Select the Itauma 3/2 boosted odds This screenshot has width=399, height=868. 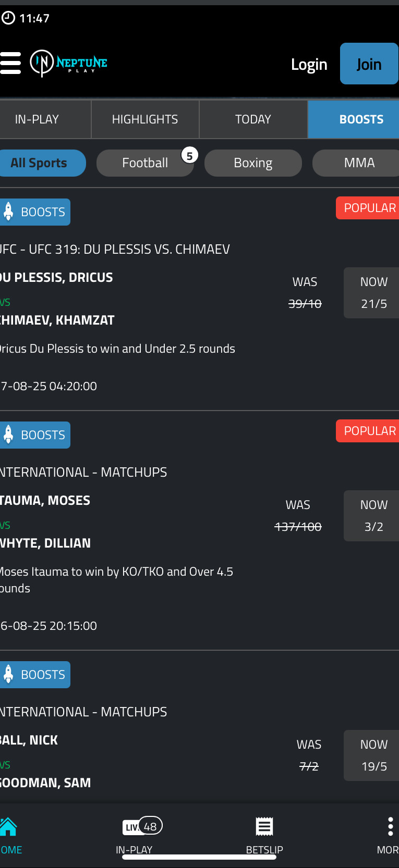[x=373, y=516]
